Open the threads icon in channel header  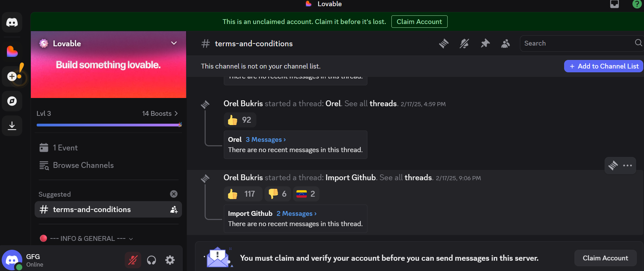(444, 43)
